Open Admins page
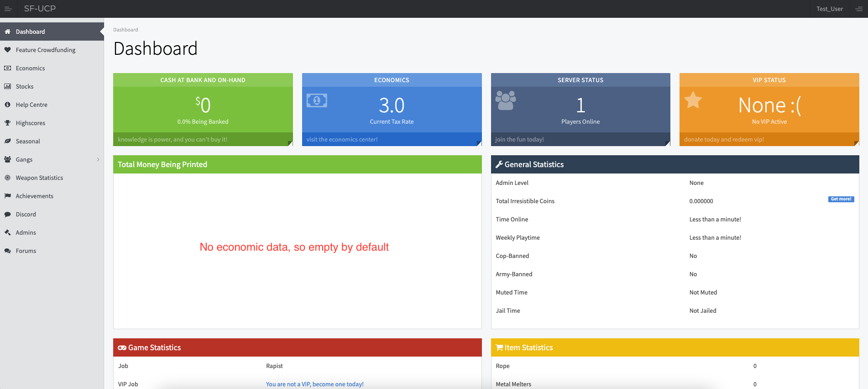Screen dimensions: 868x389 52,232
